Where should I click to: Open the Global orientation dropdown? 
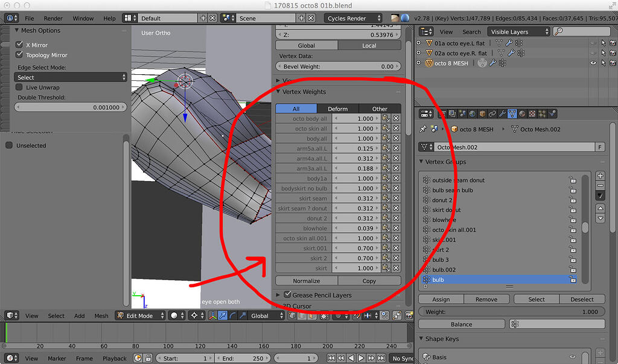pos(267,316)
